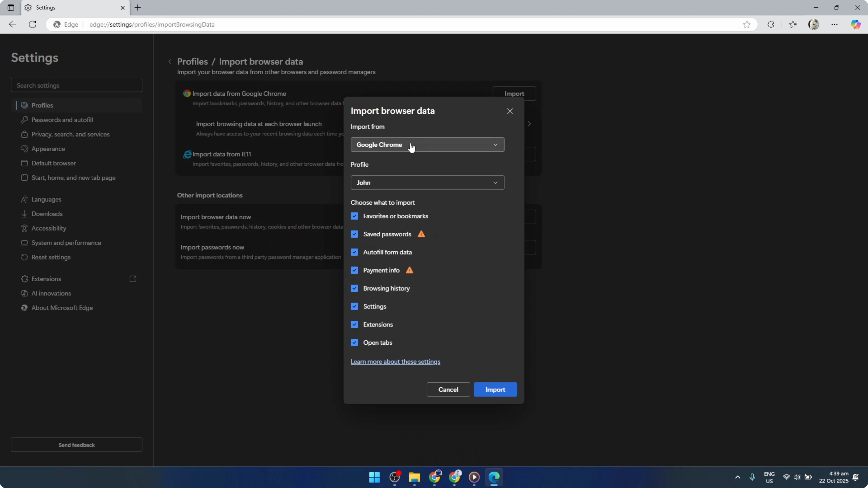Click the address bar URL
Image resolution: width=868 pixels, height=488 pixels.
pos(152,25)
